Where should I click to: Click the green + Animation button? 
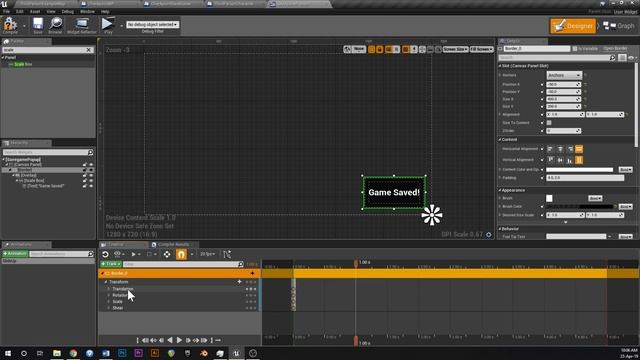pyautogui.click(x=15, y=254)
